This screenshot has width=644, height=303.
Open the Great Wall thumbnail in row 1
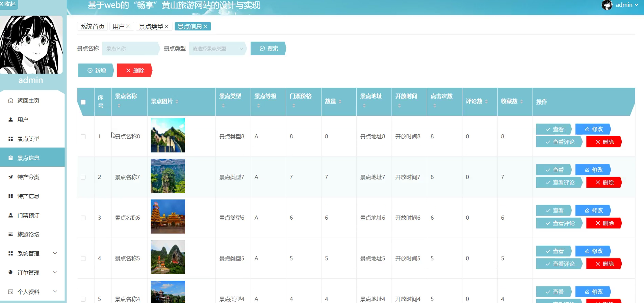pyautogui.click(x=168, y=135)
